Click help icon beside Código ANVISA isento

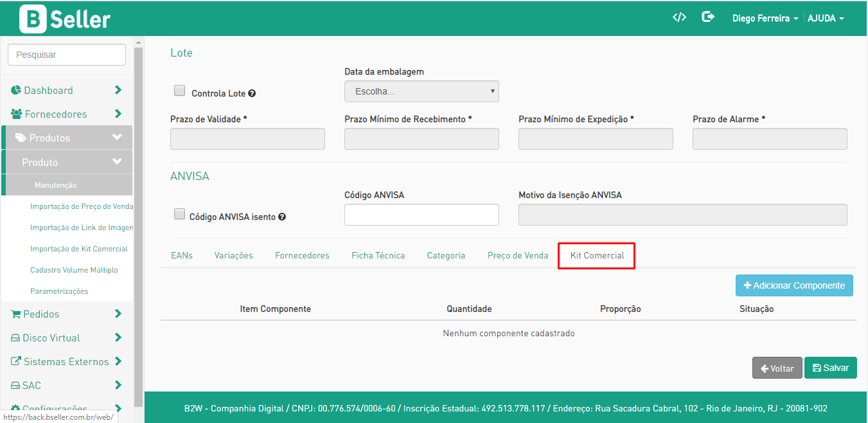pos(282,217)
